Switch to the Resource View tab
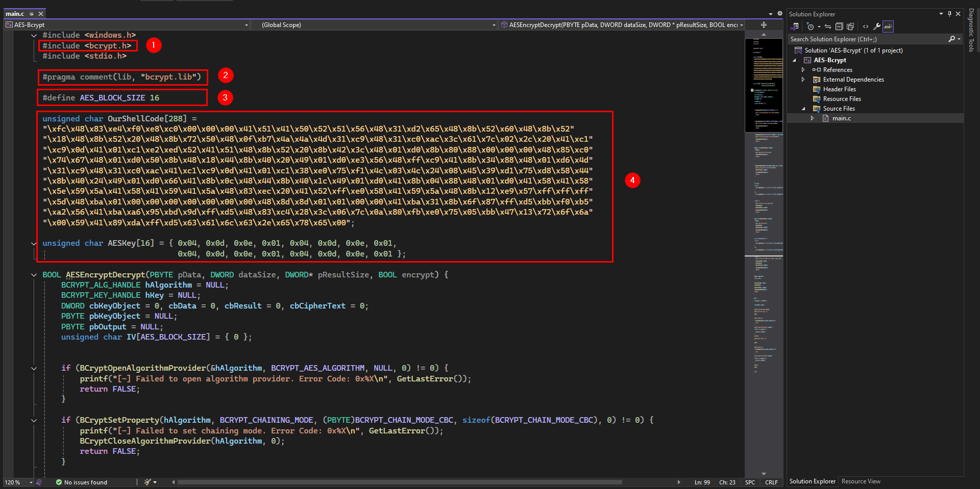The width and height of the screenshot is (980, 489). tap(861, 481)
